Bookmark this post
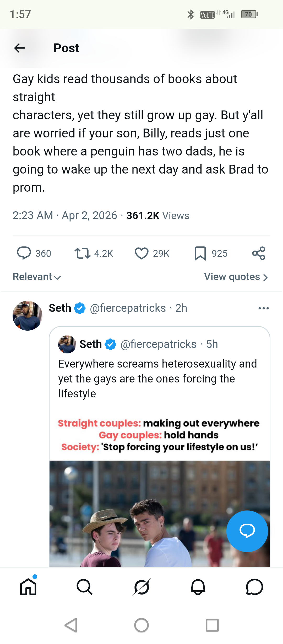The image size is (283, 644). coord(200,253)
